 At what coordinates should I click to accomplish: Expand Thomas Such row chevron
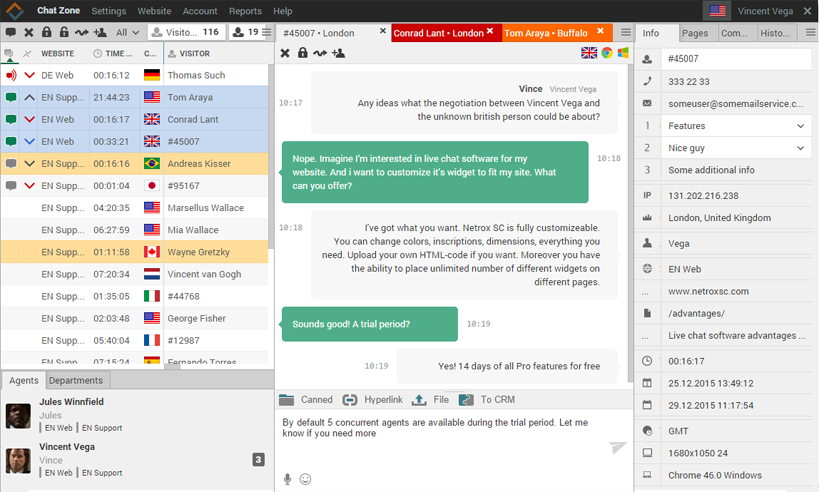click(x=29, y=75)
